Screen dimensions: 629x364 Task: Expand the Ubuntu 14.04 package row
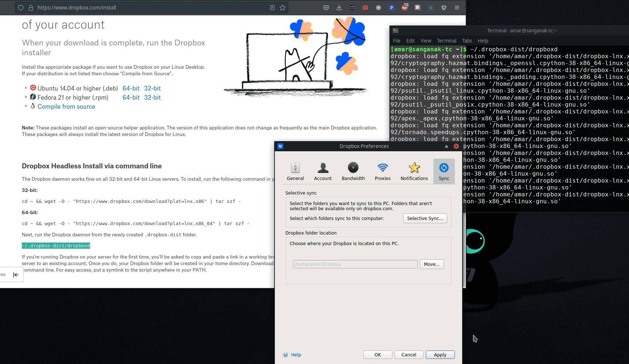[26, 88]
